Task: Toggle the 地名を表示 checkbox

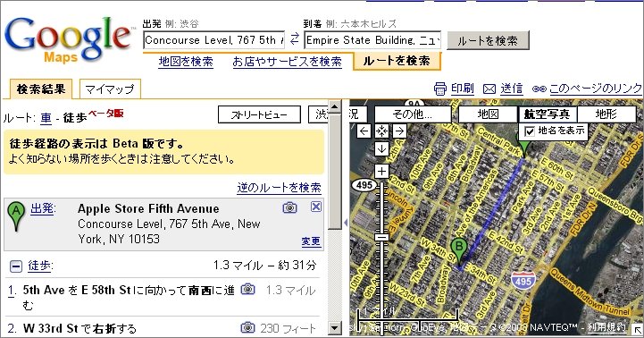Action: tap(530, 131)
